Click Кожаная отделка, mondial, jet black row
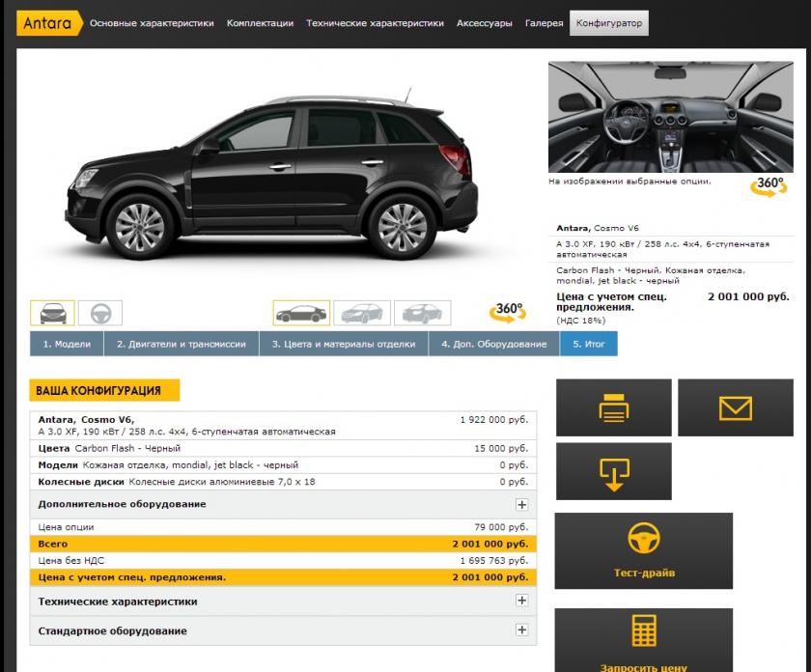This screenshot has height=672, width=811. click(x=284, y=465)
